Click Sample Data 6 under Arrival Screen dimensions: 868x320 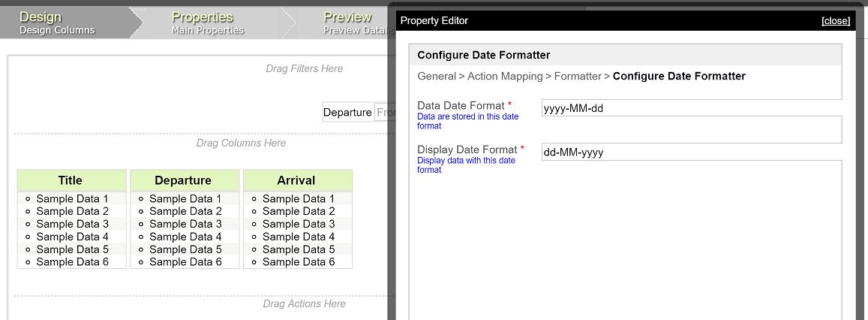click(x=299, y=262)
